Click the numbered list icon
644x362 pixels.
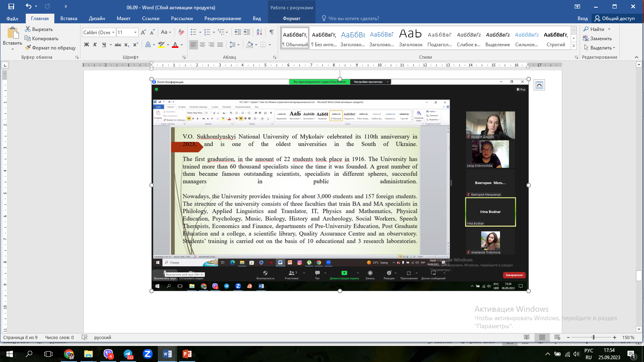point(207,32)
